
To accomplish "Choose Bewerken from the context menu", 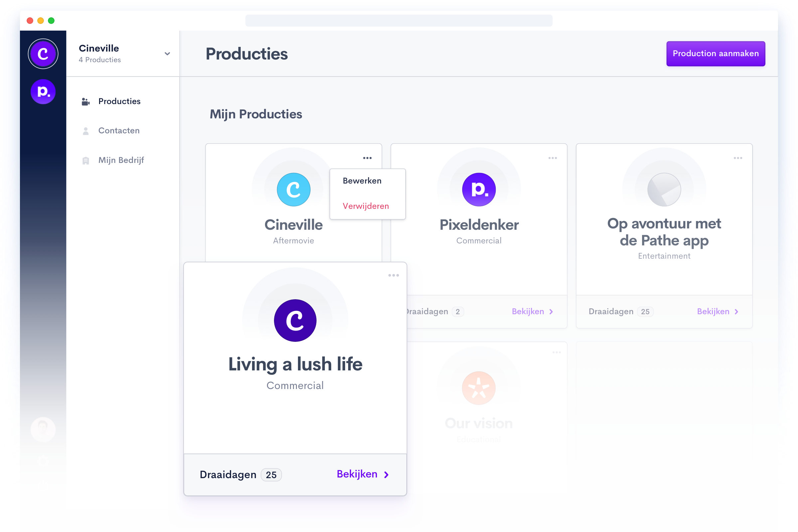I will [362, 181].
